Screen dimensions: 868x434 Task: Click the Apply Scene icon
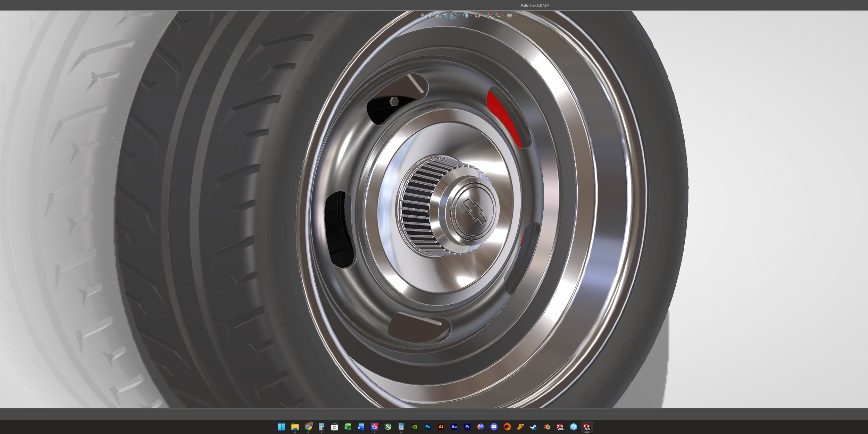497,16
